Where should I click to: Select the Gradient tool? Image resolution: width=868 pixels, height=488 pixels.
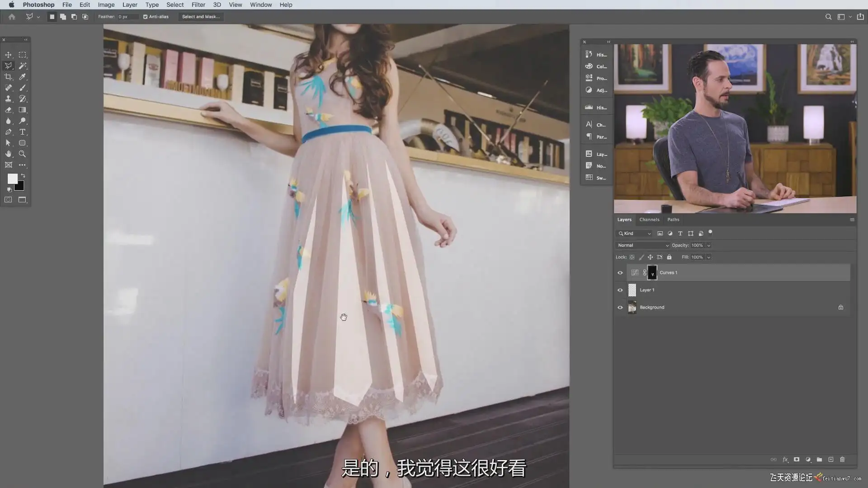click(22, 110)
